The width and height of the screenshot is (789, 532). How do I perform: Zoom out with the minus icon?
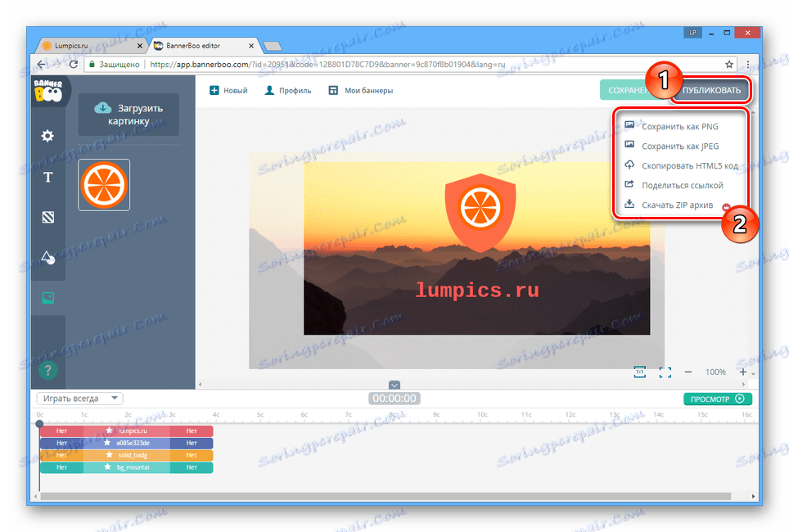[x=688, y=372]
